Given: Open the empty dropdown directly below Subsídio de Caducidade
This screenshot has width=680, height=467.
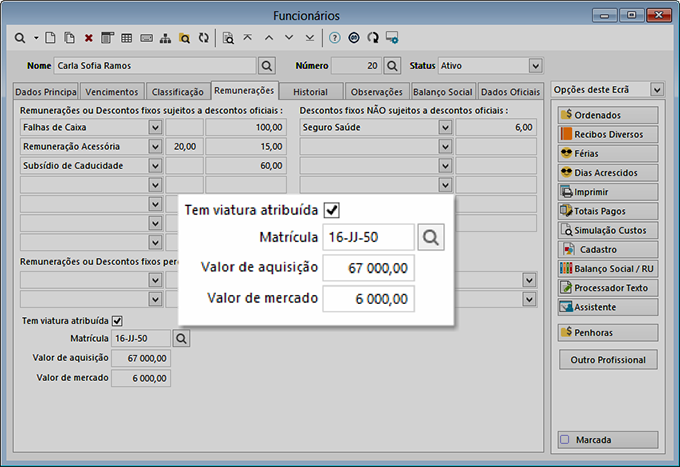Looking at the screenshot, I should [x=155, y=185].
